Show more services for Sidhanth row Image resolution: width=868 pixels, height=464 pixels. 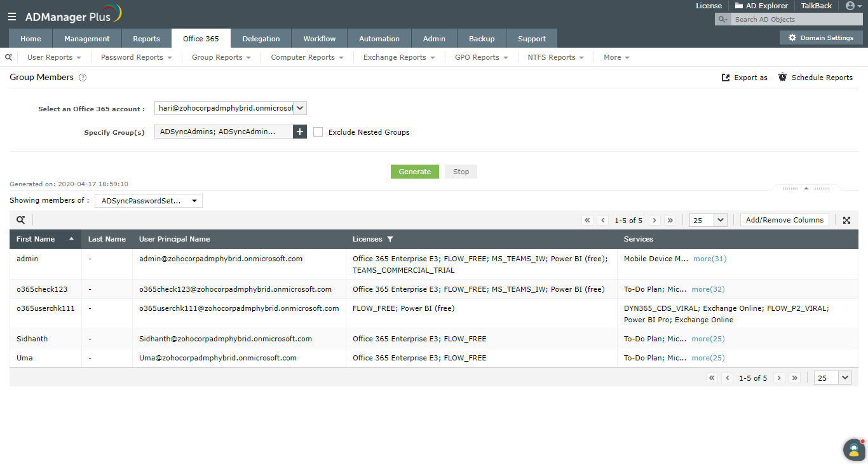coord(708,339)
